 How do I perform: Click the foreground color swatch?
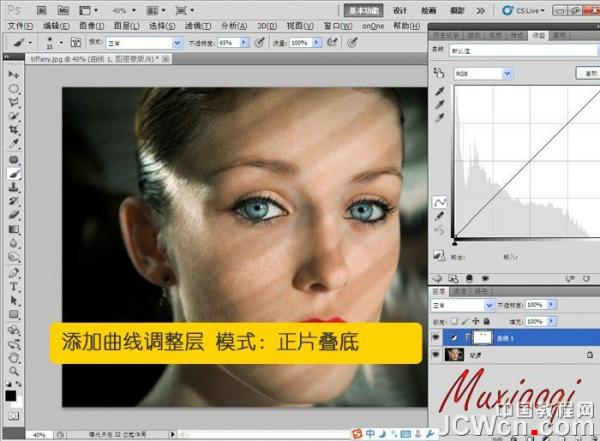tap(10, 397)
